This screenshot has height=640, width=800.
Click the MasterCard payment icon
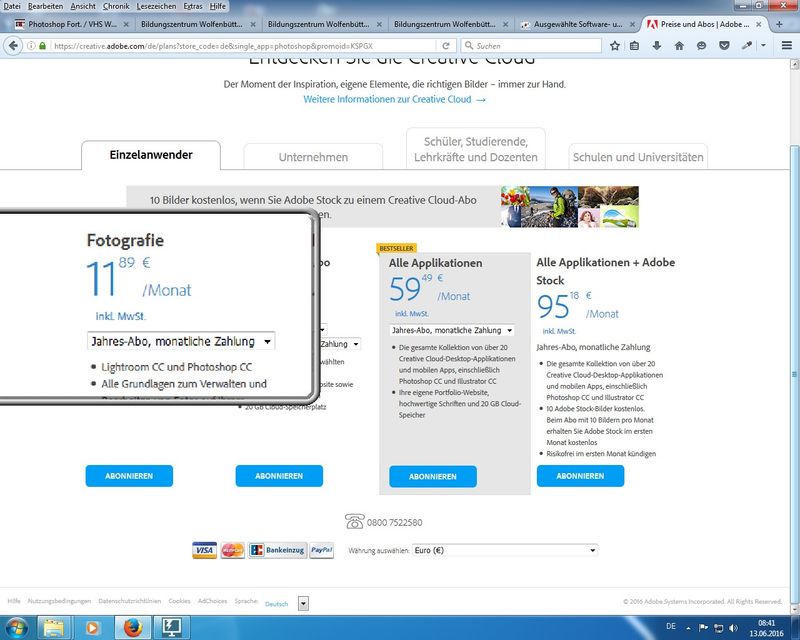tap(233, 550)
